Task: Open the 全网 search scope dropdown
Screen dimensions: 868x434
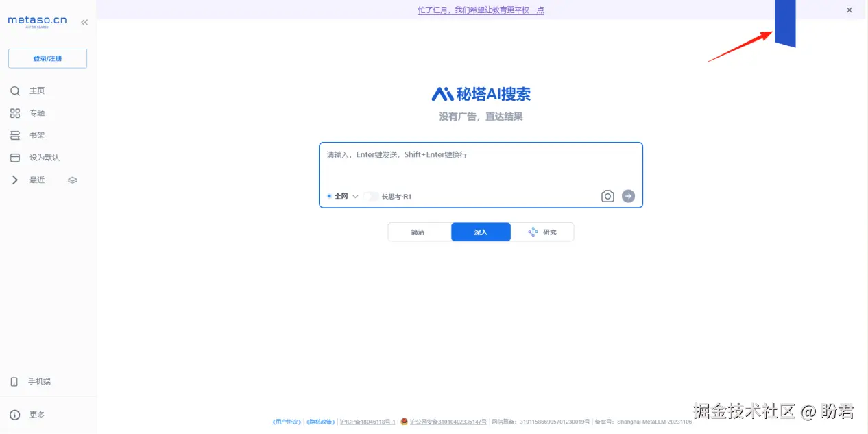Action: (343, 196)
